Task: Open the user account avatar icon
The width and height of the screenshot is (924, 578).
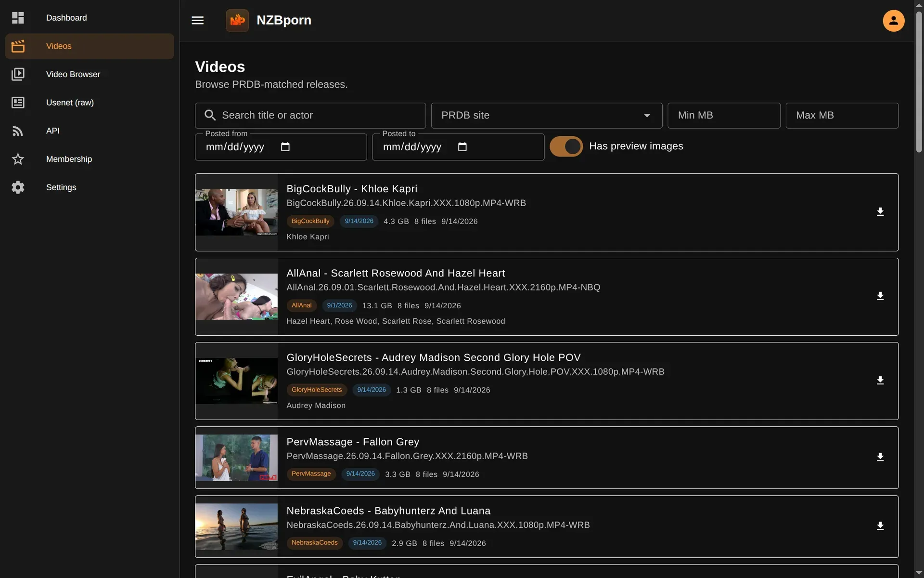Action: pos(894,21)
